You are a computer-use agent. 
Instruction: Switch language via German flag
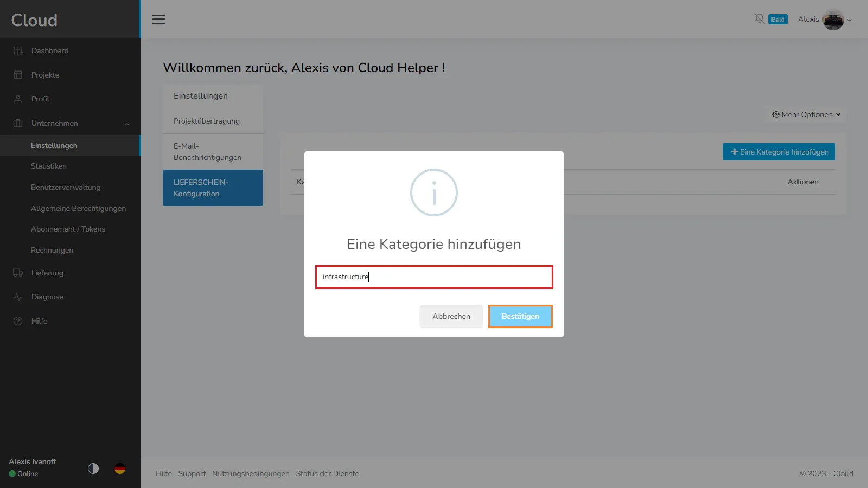120,468
